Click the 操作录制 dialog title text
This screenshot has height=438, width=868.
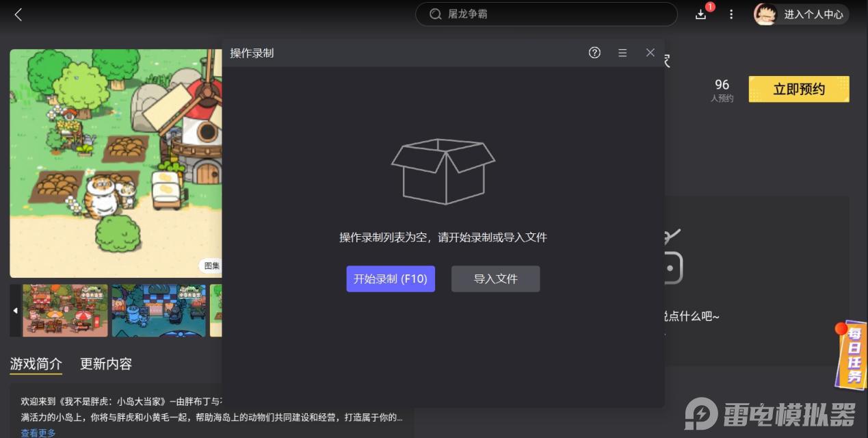252,53
